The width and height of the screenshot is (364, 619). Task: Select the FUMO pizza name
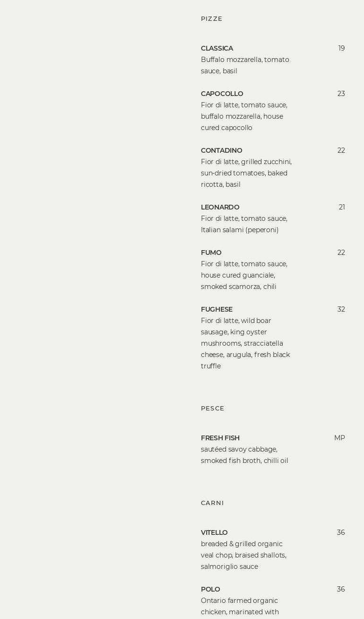tap(211, 253)
